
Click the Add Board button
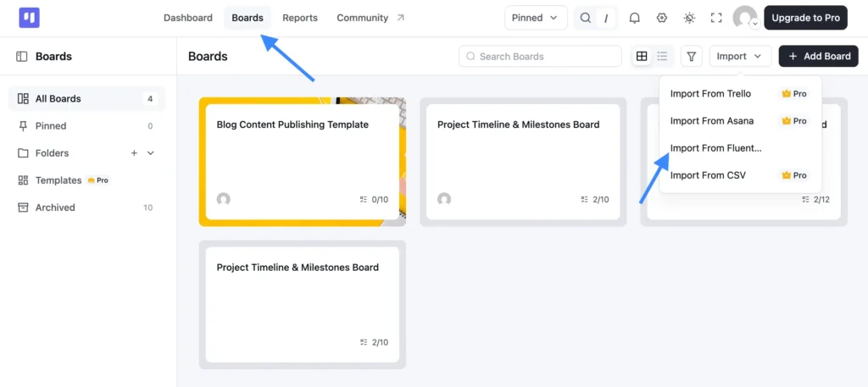click(819, 57)
